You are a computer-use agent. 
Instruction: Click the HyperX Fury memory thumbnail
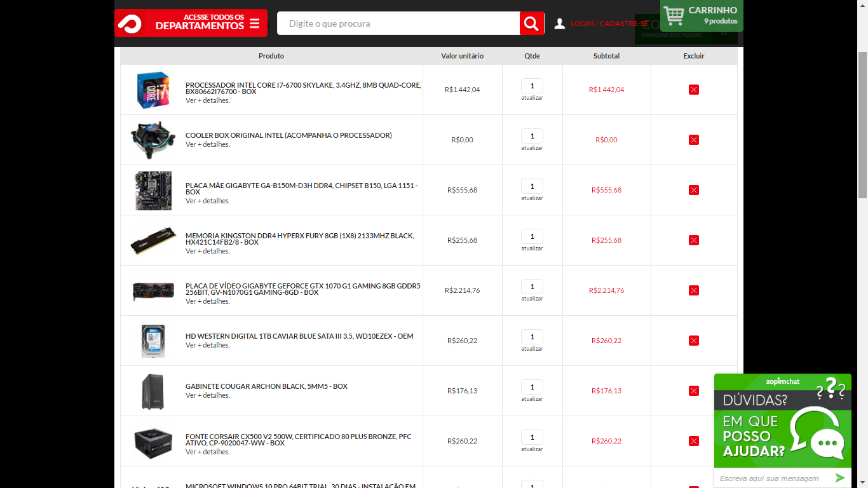[x=153, y=241]
